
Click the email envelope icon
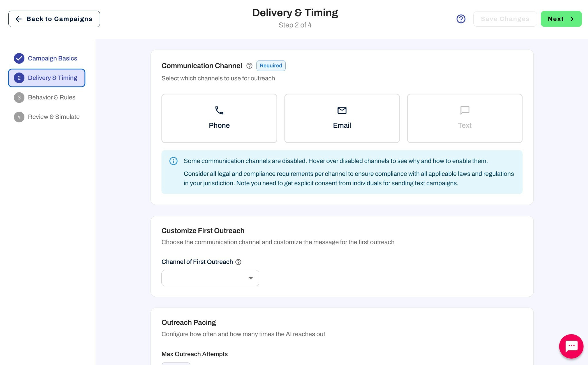[342, 110]
